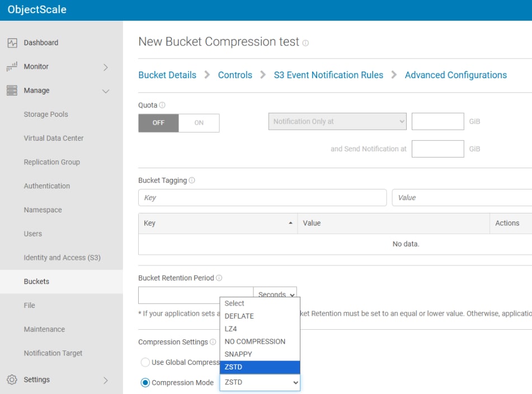The width and height of the screenshot is (532, 394).
Task: Go to Controls step
Action: 235,75
